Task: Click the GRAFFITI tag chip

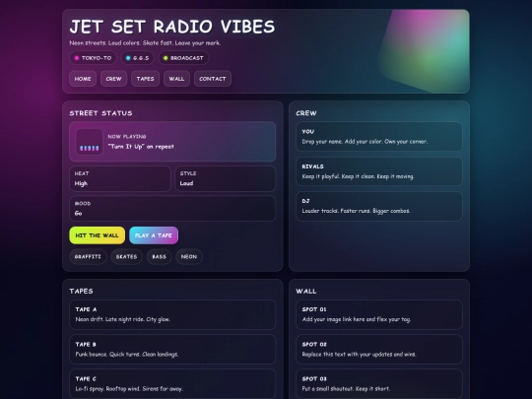Action: pyautogui.click(x=88, y=257)
